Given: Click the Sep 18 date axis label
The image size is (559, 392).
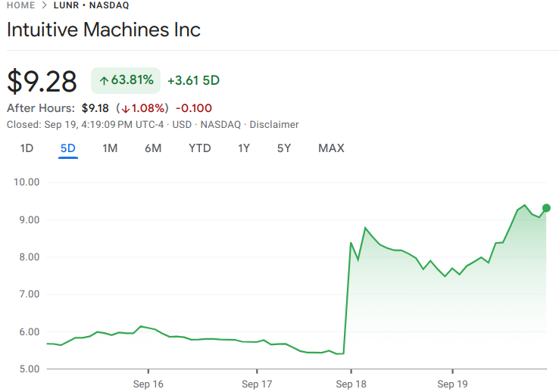Looking at the screenshot, I should click(351, 384).
